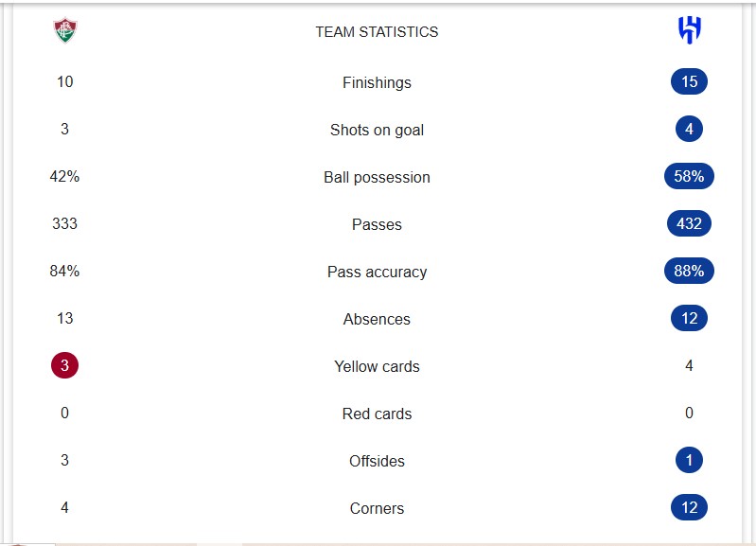The height and width of the screenshot is (546, 756).
Task: Click the Pass accuracy label
Action: [377, 272]
